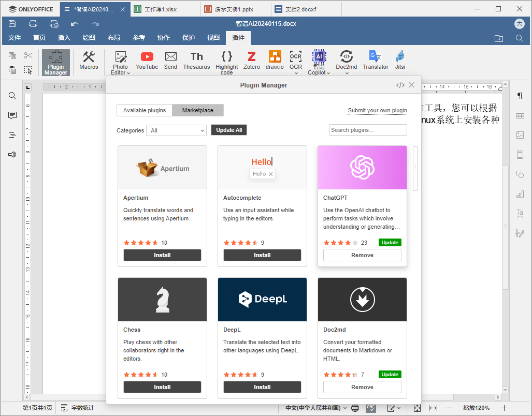This screenshot has height=416, width=532.
Task: Open the comments panel in the left sidebar
Action: (12, 115)
